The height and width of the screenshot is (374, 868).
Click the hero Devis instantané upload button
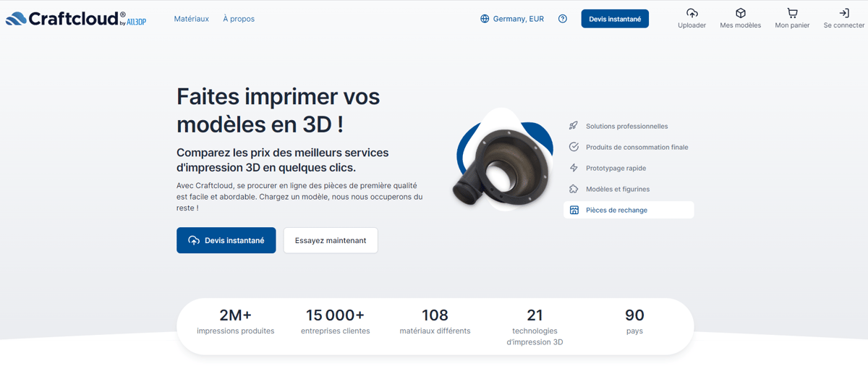[226, 240]
